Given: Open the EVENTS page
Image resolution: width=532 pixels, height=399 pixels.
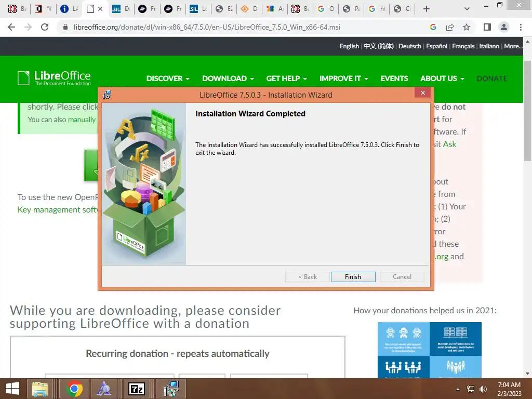Looking at the screenshot, I should pyautogui.click(x=394, y=78).
